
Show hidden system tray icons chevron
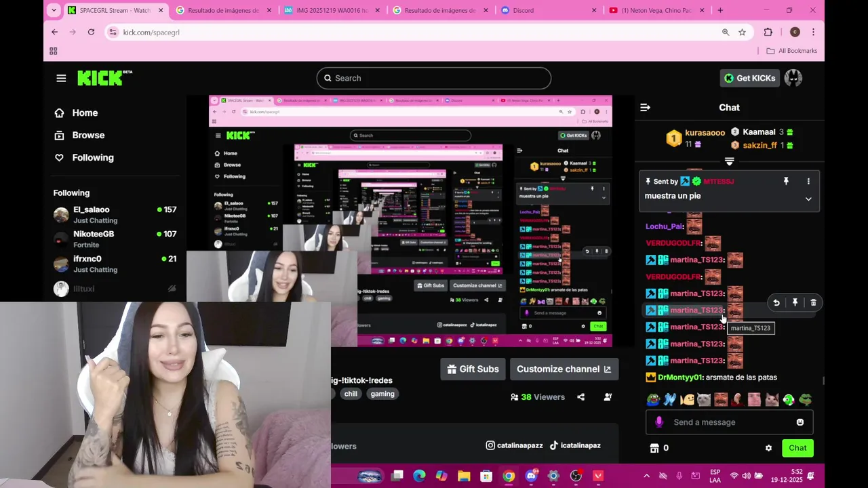[646, 476]
